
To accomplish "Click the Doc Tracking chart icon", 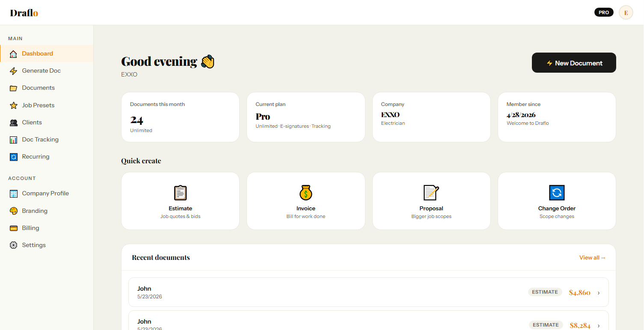I will click(x=13, y=140).
